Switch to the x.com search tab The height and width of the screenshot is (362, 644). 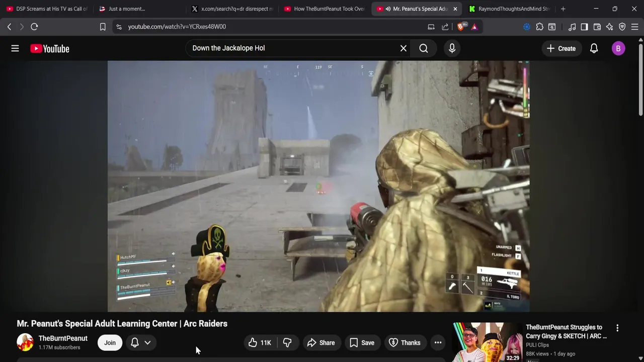click(231, 9)
